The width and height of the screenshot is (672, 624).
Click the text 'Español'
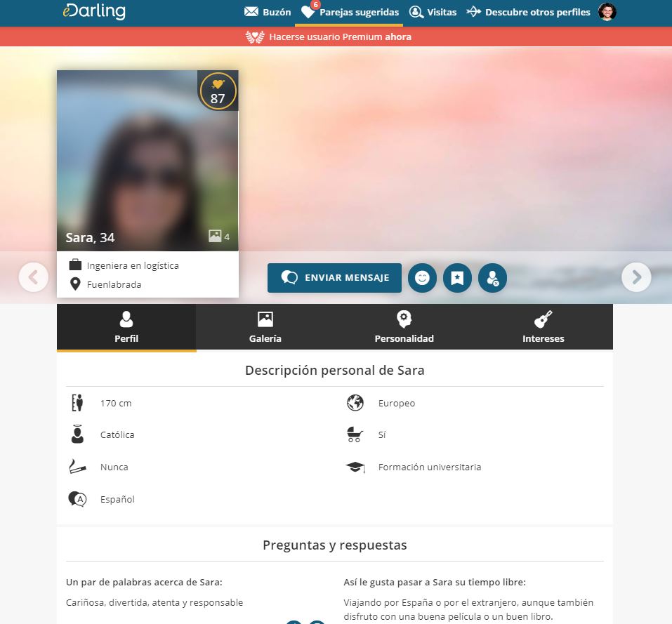coord(117,499)
